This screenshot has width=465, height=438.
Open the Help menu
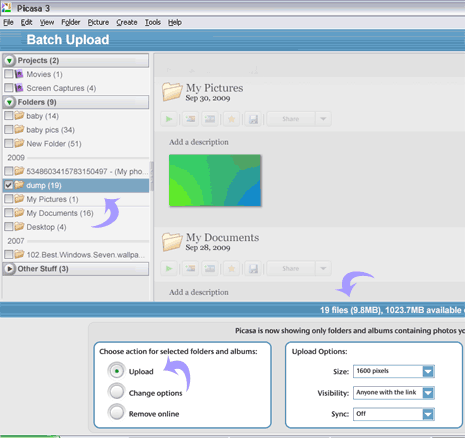coord(175,22)
